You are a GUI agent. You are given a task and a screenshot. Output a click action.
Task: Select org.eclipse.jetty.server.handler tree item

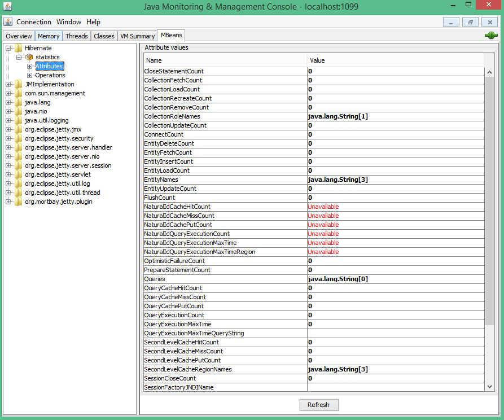(68, 147)
